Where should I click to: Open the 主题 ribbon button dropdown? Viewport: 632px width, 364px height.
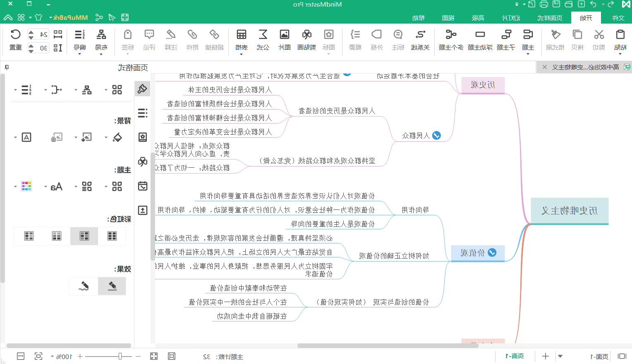coord(528,54)
